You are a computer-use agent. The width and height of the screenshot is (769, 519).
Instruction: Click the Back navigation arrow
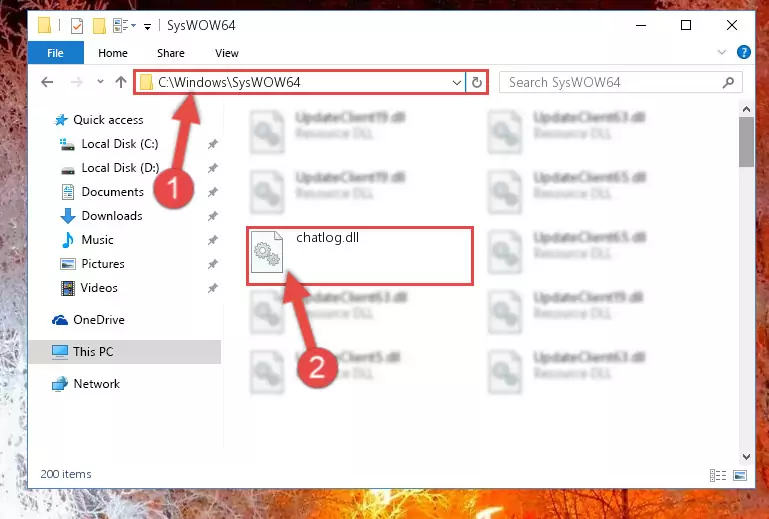(47, 82)
